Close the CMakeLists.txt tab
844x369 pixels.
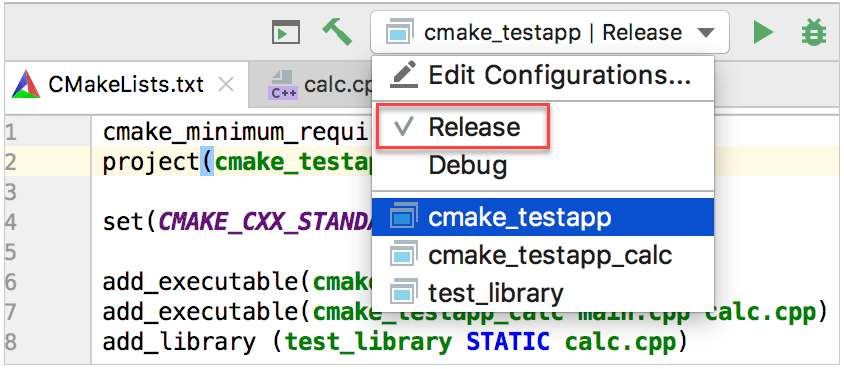point(227,85)
